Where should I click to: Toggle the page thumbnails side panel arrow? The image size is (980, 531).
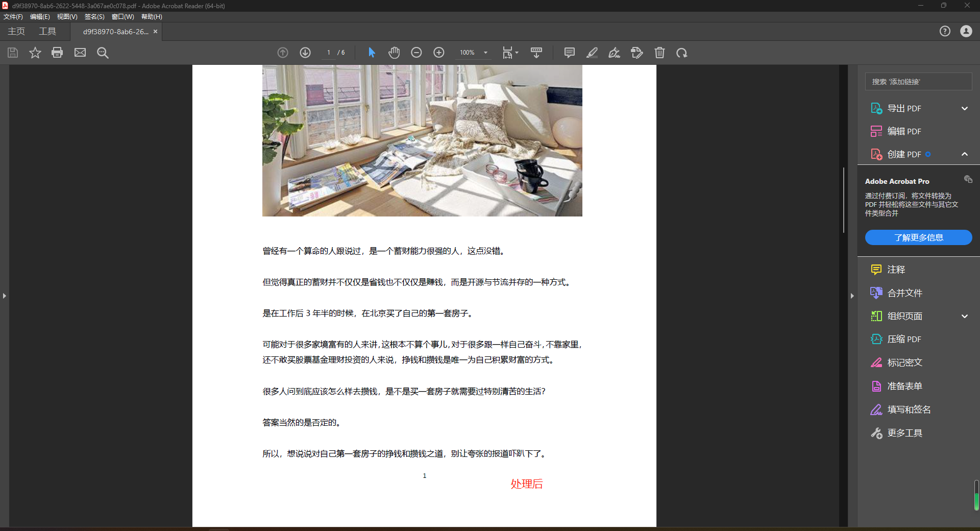coord(852,296)
